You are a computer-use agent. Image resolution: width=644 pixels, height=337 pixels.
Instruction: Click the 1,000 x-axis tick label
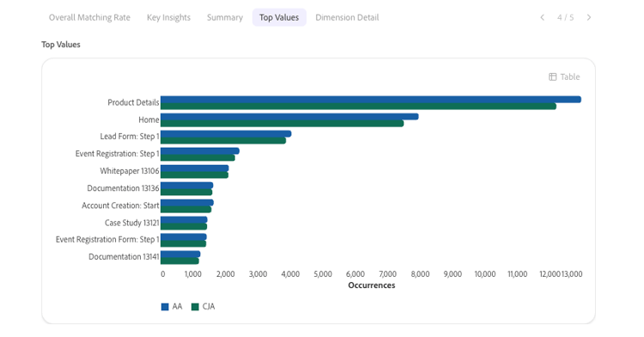pos(193,274)
